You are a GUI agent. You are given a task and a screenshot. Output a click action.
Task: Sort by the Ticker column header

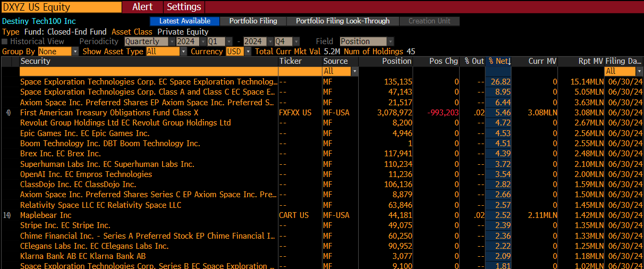point(300,61)
